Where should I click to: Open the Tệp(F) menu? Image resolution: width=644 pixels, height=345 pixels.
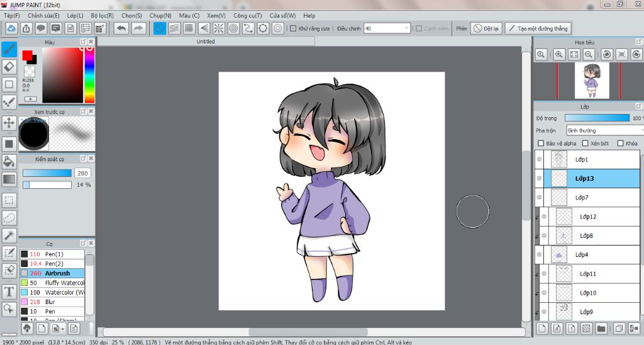pyautogui.click(x=12, y=15)
